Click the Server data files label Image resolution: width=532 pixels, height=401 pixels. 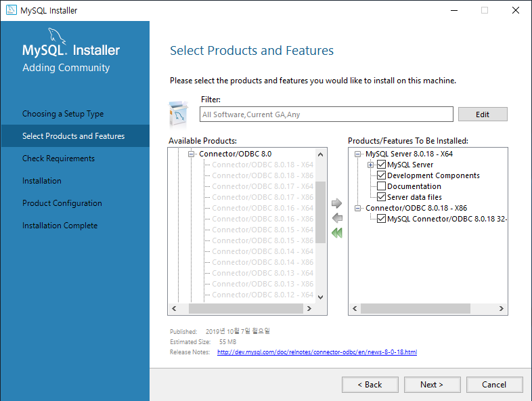click(x=414, y=197)
